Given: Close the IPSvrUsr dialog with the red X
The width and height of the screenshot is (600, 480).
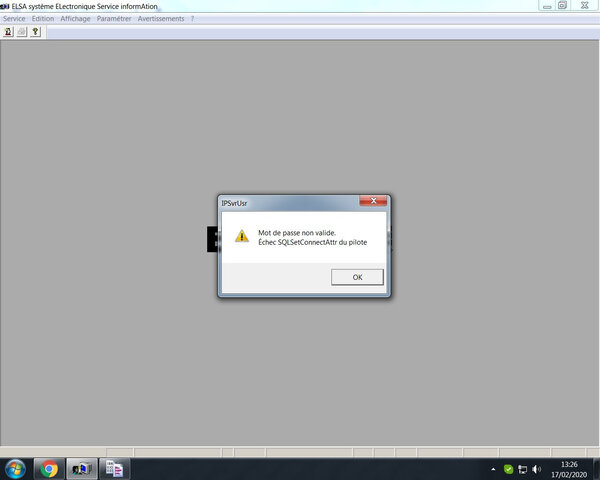Looking at the screenshot, I should pos(373,201).
